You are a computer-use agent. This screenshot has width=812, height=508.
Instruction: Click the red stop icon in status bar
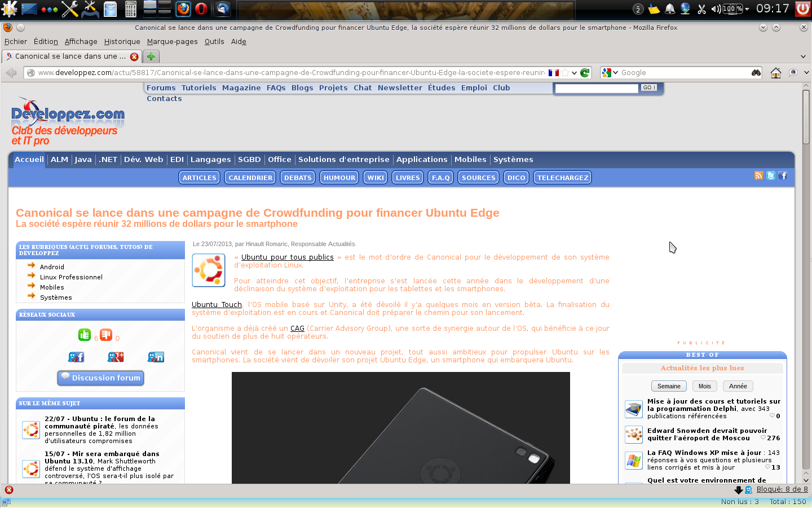click(9, 490)
